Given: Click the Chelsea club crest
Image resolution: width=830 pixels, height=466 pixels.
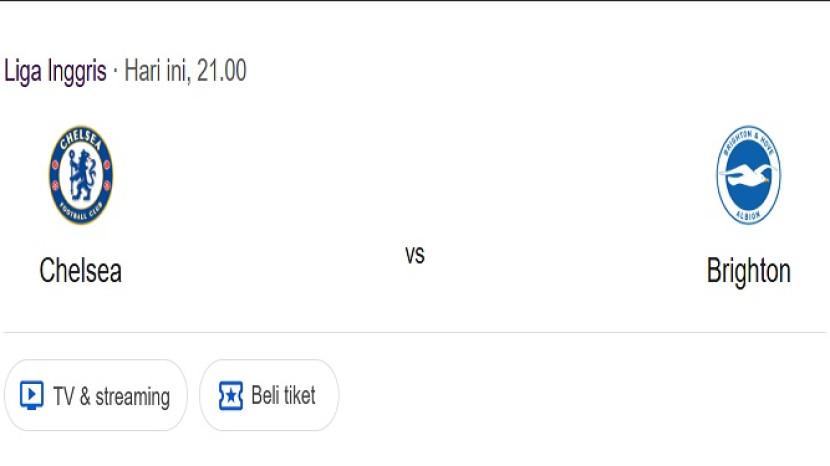Looking at the screenshot, I should 81,175.
